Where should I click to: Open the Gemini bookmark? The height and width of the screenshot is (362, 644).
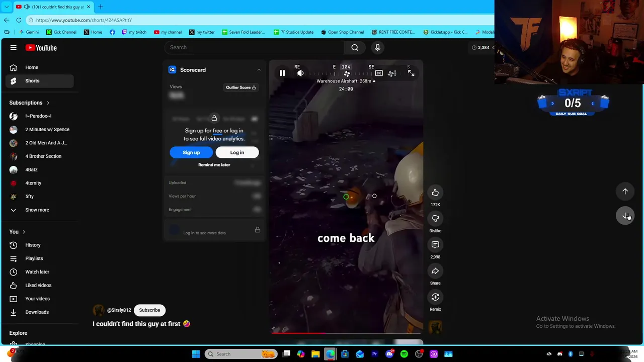(28, 32)
